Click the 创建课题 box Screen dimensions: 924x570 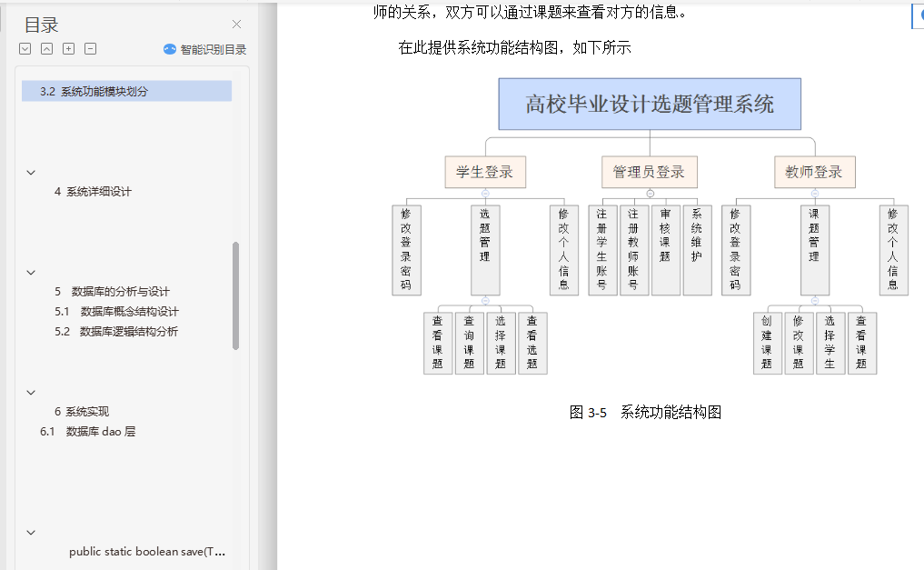[x=767, y=343]
